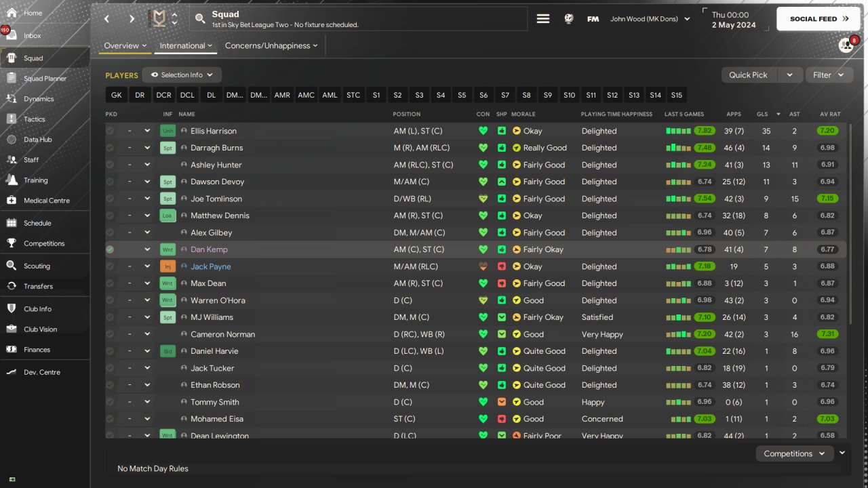The image size is (868, 488).
Task: Sort by the AV RAT column header
Action: click(830, 114)
